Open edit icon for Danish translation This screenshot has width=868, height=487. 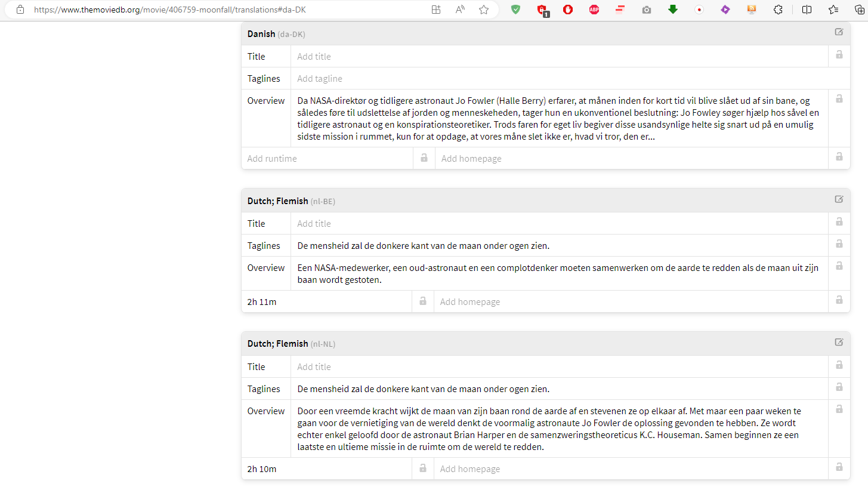(x=839, y=32)
